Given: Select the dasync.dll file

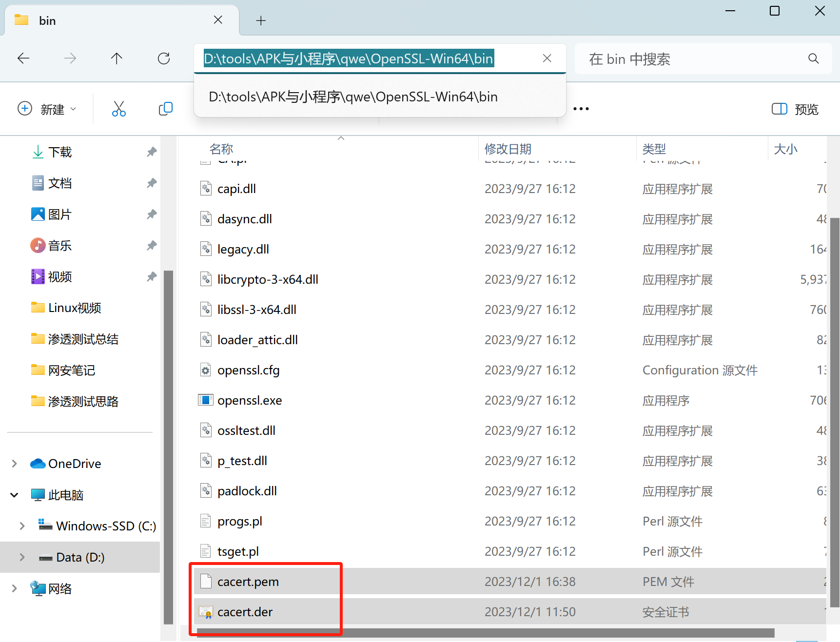Looking at the screenshot, I should (245, 219).
